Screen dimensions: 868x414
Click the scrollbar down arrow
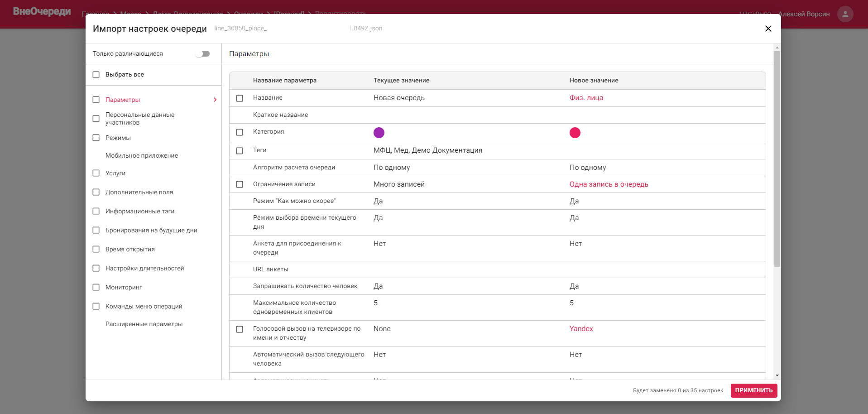(777, 375)
